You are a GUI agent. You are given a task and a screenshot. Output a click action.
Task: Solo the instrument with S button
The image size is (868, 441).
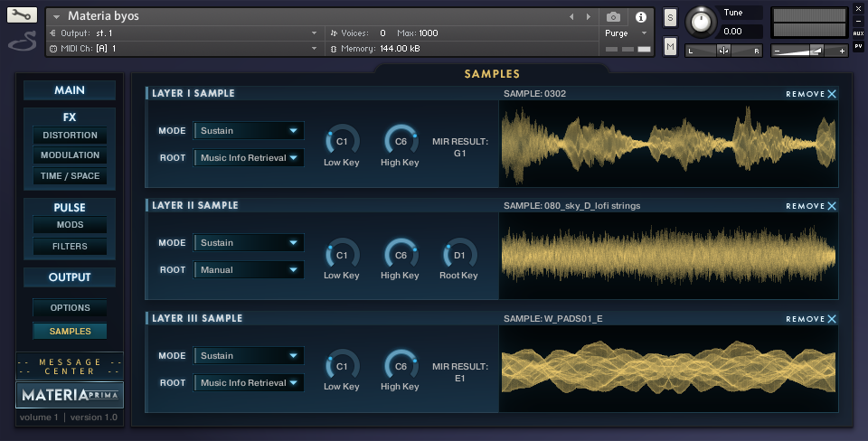[670, 18]
